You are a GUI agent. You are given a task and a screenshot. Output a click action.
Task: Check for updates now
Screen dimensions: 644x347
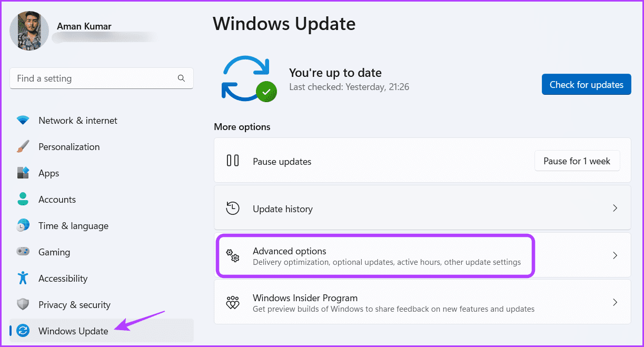(586, 84)
